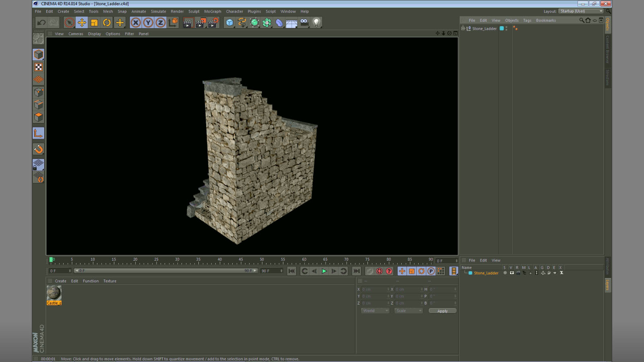Expand the Stone_Ladder object tree

pyautogui.click(x=463, y=29)
